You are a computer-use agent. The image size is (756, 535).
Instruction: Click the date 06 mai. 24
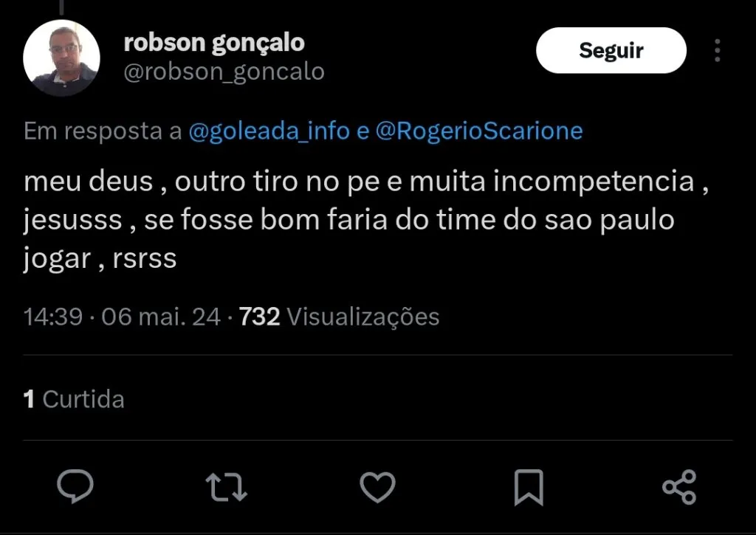(161, 317)
